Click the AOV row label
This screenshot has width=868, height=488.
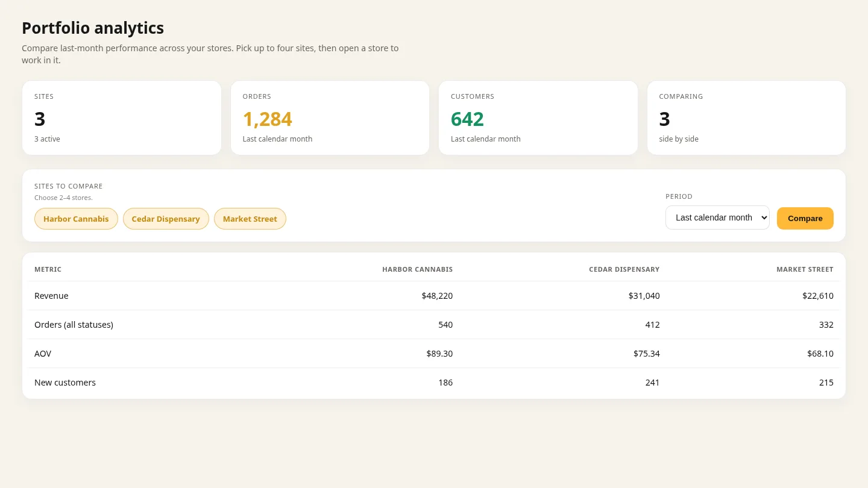pyautogui.click(x=43, y=354)
